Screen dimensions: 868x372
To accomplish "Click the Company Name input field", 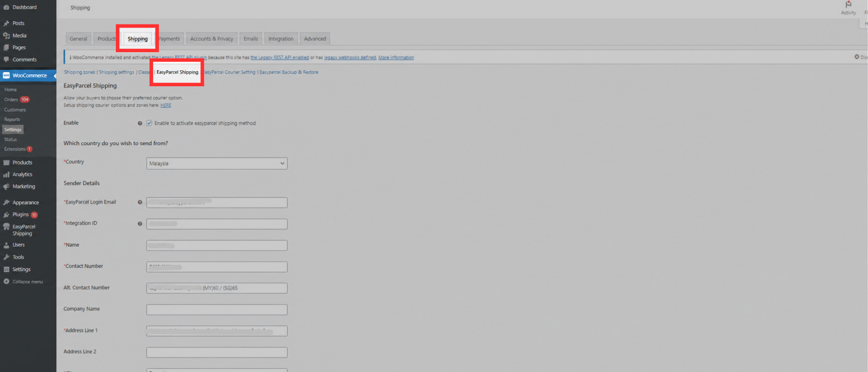I will pos(217,310).
